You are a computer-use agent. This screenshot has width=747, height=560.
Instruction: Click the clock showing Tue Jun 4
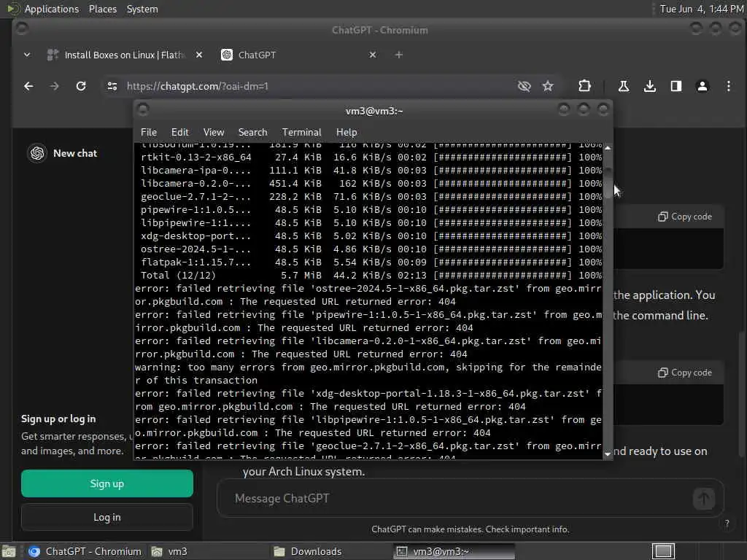pyautogui.click(x=701, y=9)
